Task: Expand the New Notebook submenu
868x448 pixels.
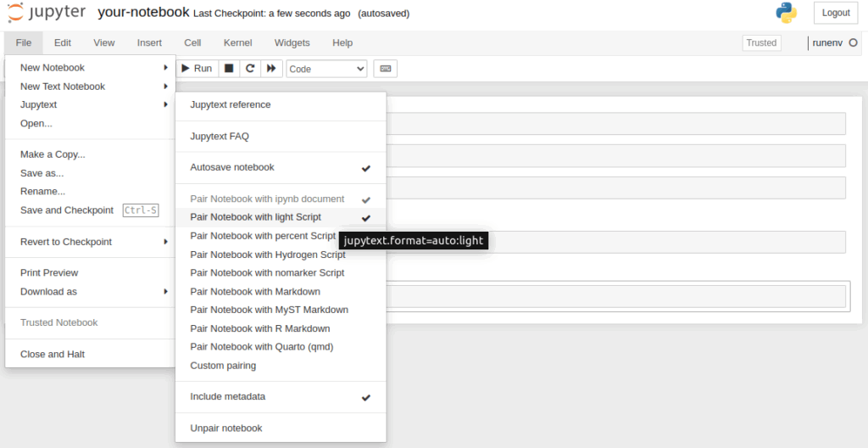Action: (x=90, y=68)
